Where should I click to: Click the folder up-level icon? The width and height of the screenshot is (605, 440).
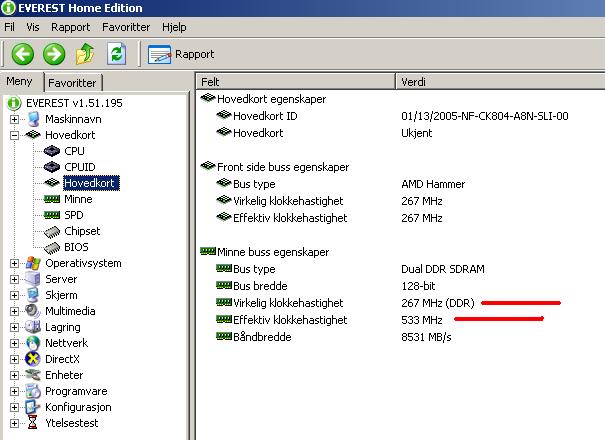[x=85, y=54]
